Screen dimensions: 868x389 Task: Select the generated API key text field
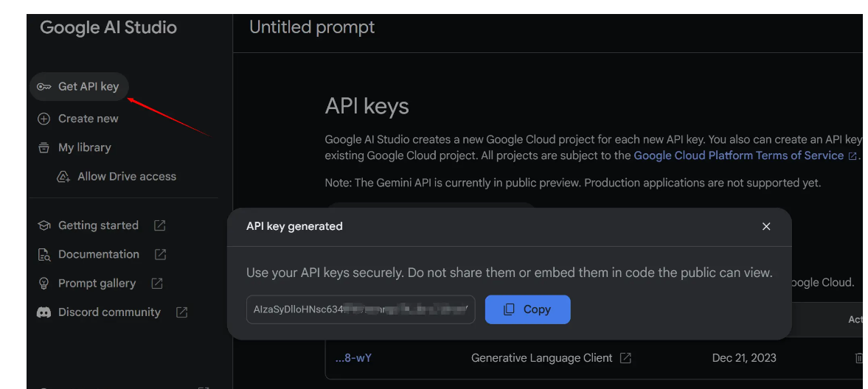[361, 309]
